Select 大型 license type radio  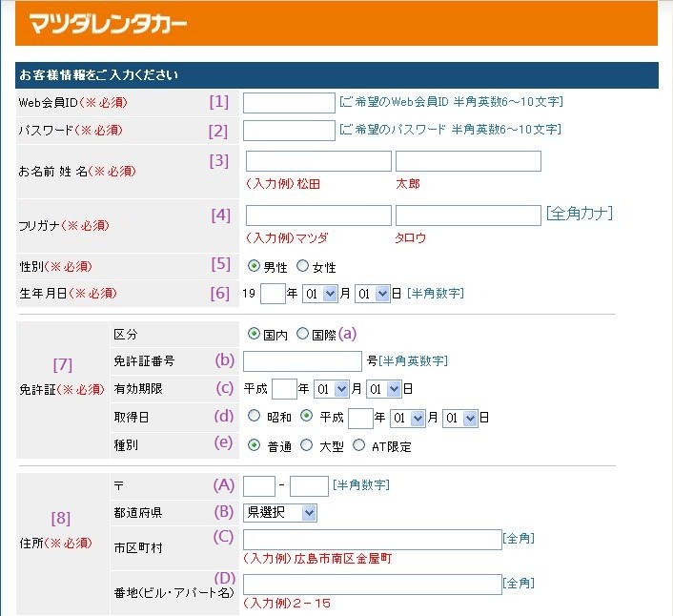[306, 445]
